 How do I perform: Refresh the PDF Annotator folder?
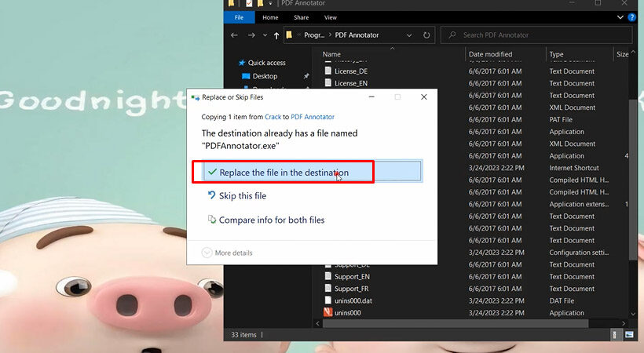coord(426,35)
